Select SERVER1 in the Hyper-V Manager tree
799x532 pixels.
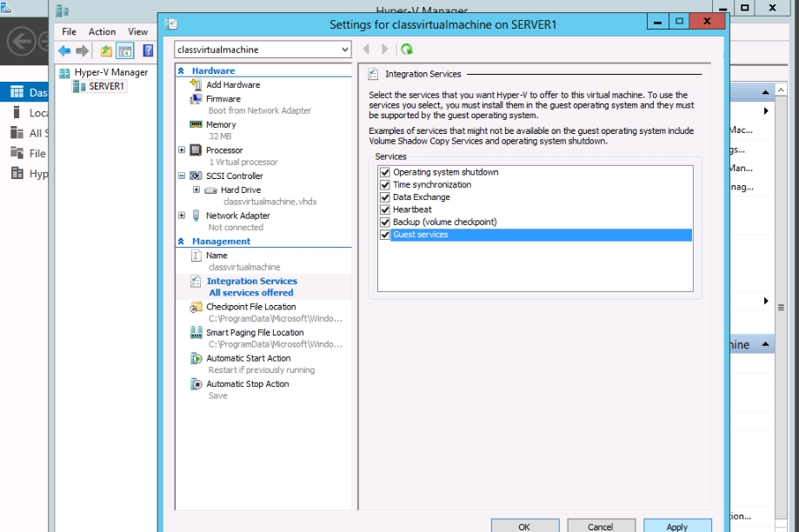point(107,86)
